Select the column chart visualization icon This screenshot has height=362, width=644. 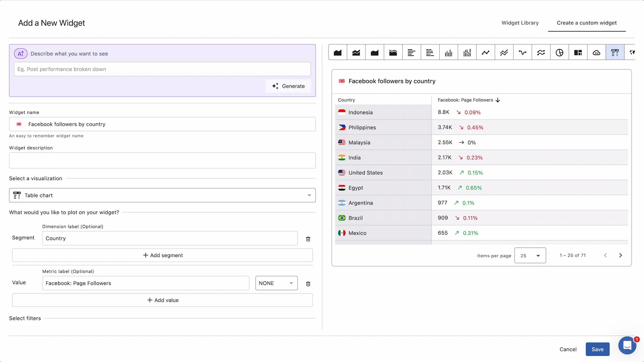(x=449, y=52)
